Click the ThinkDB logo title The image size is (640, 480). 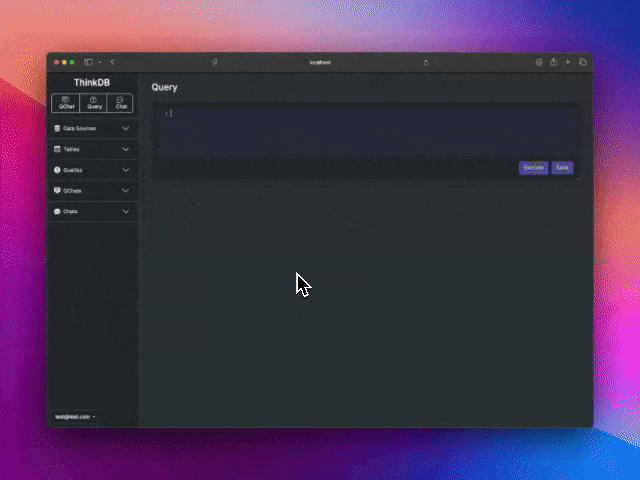[92, 82]
